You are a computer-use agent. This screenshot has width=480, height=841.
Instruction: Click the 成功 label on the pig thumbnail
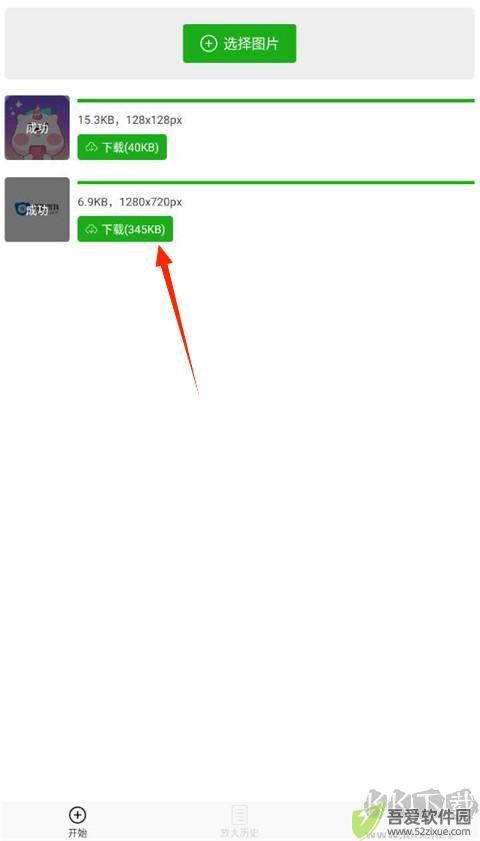tap(37, 128)
